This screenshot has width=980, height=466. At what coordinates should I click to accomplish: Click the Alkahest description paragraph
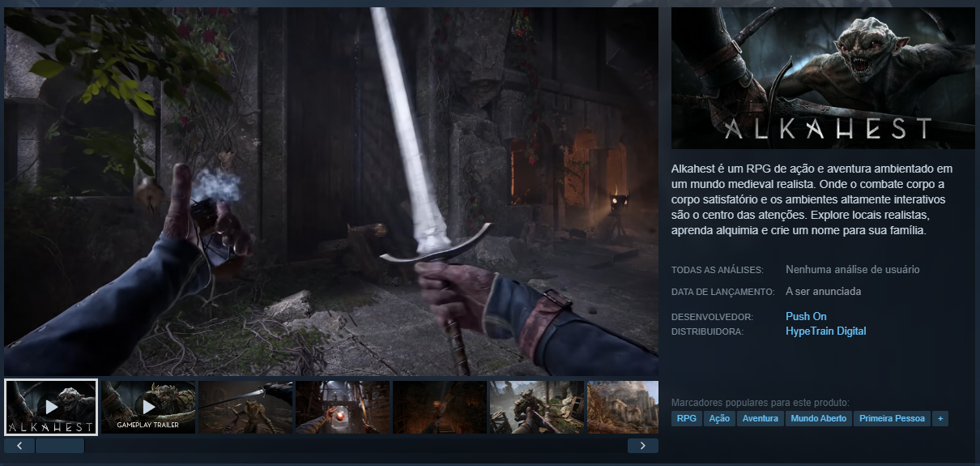[x=812, y=199]
